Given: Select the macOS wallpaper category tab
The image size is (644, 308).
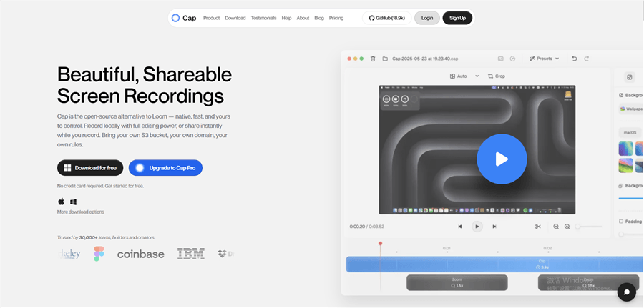Looking at the screenshot, I should pos(630,132).
